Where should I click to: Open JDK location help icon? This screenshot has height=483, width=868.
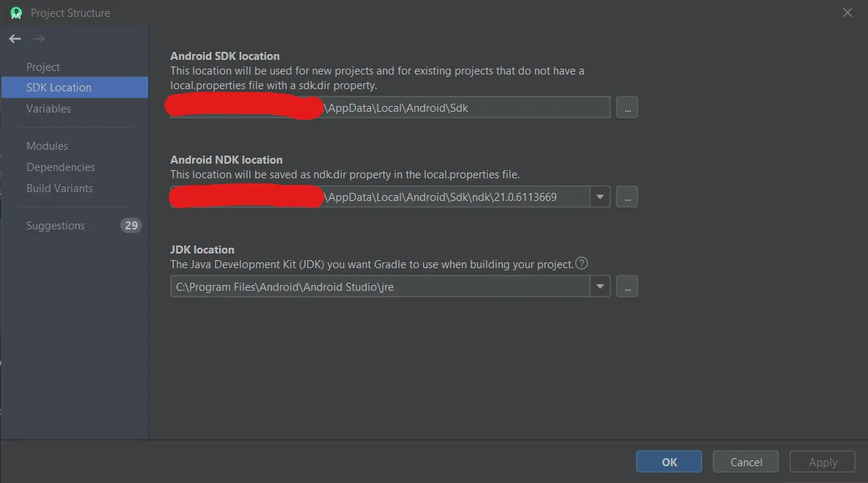click(582, 264)
